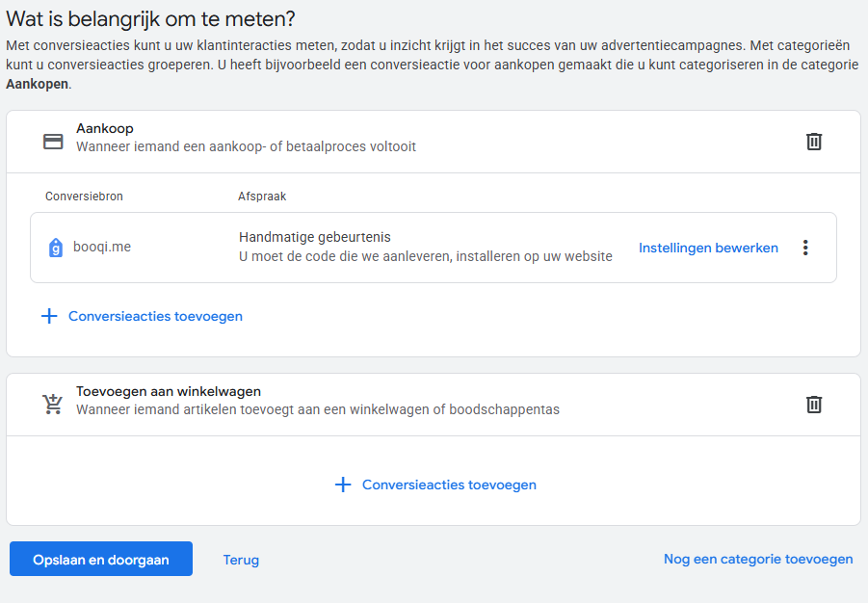Viewport: 868px width, 603px height.
Task: Delete the Aankoop category with trash icon
Action: click(814, 142)
